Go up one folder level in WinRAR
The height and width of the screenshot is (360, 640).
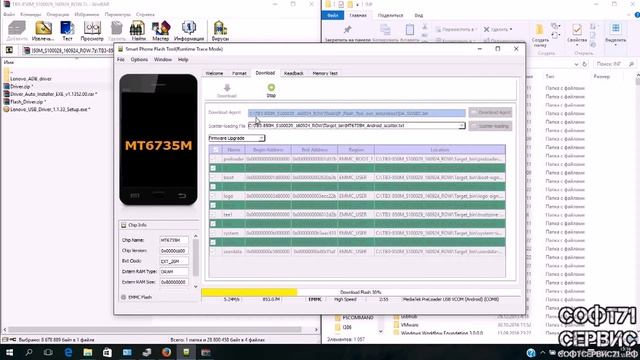(9, 50)
